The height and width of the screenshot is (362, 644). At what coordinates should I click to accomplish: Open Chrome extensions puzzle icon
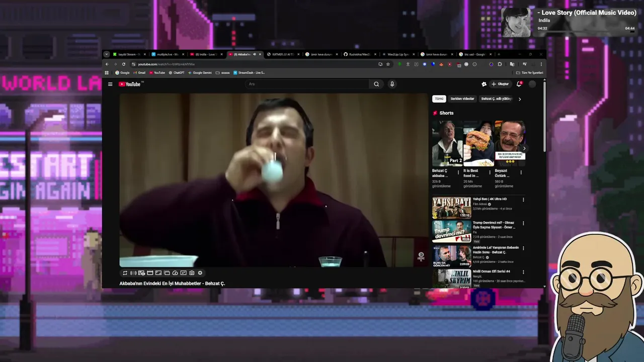[x=500, y=64]
